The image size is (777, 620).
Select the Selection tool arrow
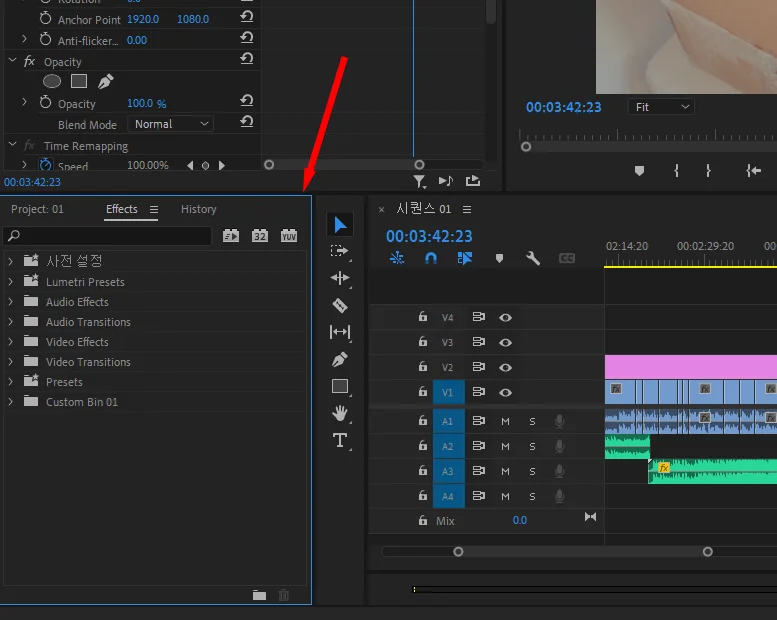coord(340,225)
